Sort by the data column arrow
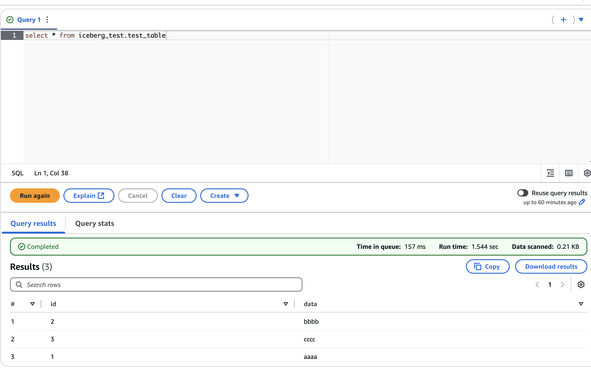The height and width of the screenshot is (370, 591). pos(581,304)
